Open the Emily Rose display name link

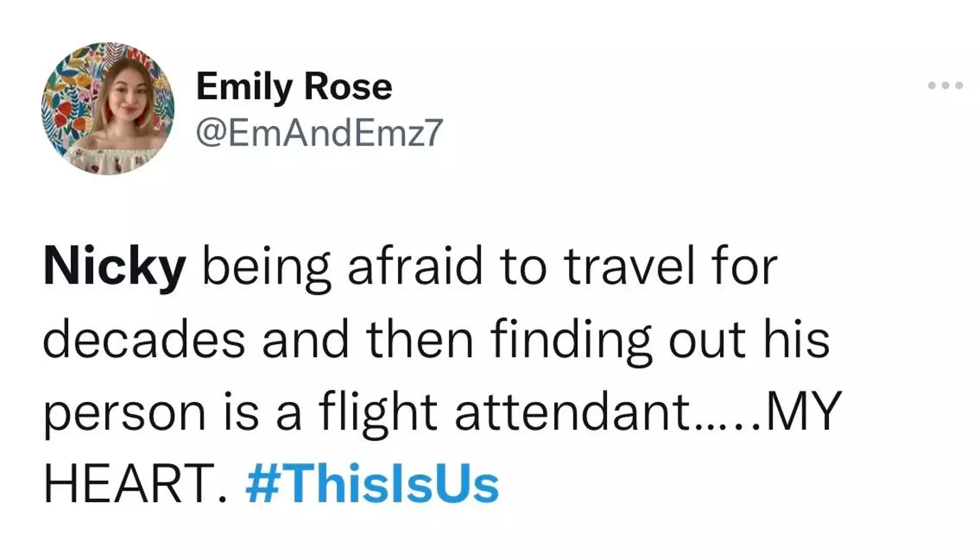point(294,87)
